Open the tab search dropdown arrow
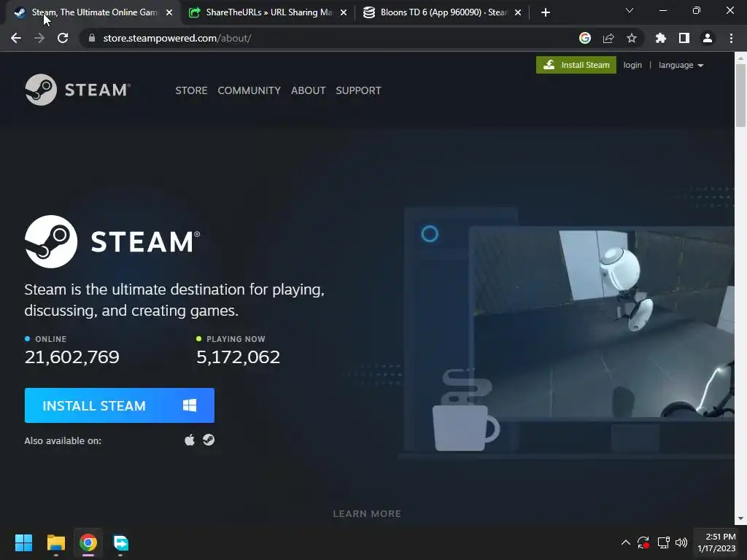This screenshot has width=747, height=560. [630, 10]
